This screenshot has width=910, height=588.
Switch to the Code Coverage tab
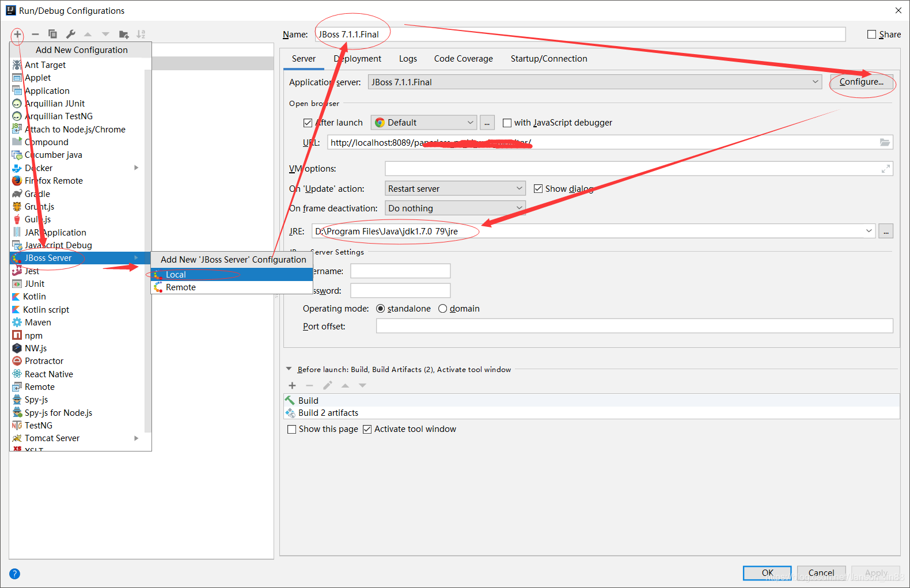pos(464,59)
